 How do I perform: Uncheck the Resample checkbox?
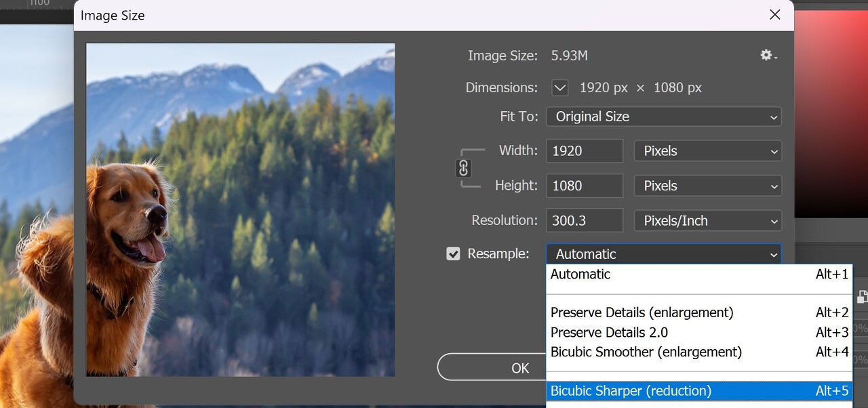tap(453, 254)
